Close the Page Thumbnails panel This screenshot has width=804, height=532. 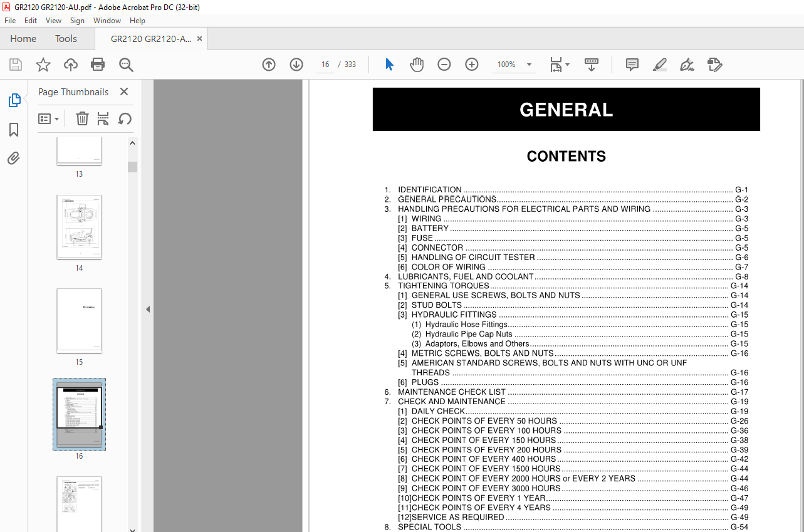[124, 92]
